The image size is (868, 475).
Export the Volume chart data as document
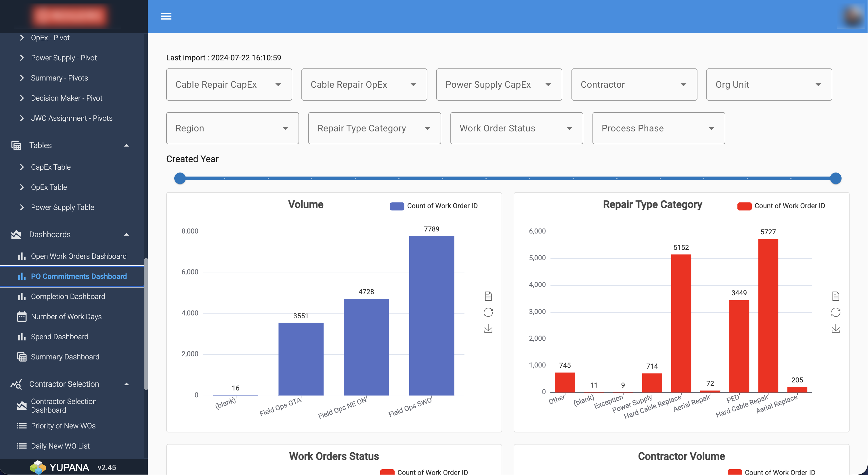point(488,296)
